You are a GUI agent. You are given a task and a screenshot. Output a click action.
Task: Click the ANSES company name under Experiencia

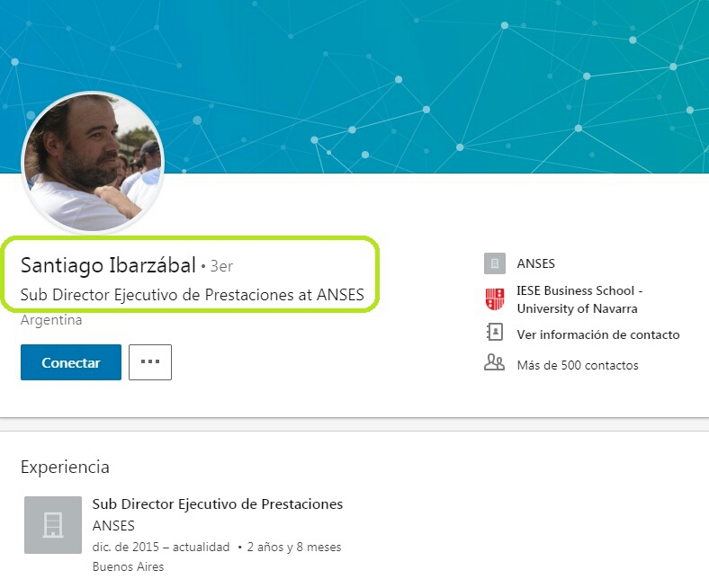pos(113,525)
